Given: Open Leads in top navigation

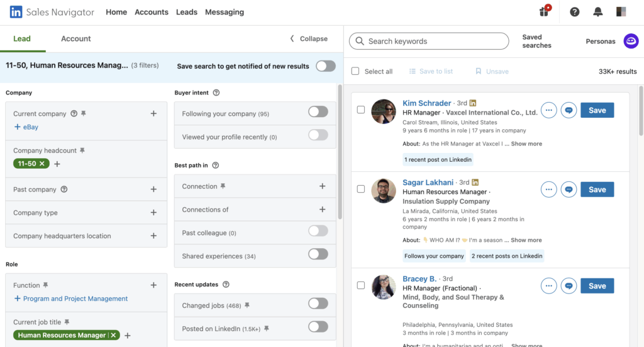Looking at the screenshot, I should pos(187,12).
